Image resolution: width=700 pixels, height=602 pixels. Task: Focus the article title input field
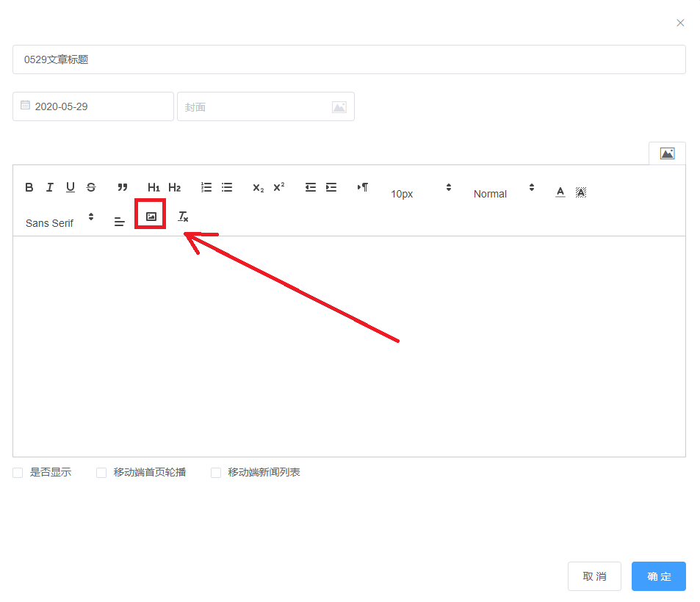point(349,59)
